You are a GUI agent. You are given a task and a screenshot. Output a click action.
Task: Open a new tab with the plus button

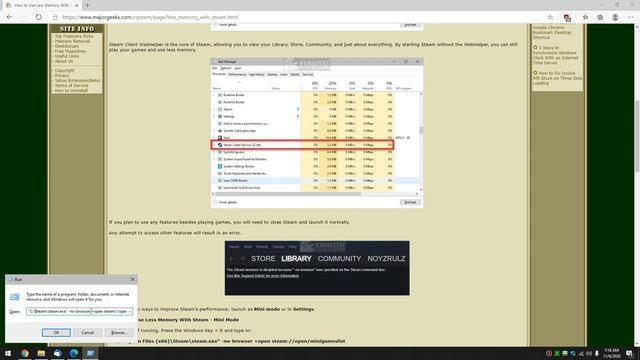click(x=87, y=5)
